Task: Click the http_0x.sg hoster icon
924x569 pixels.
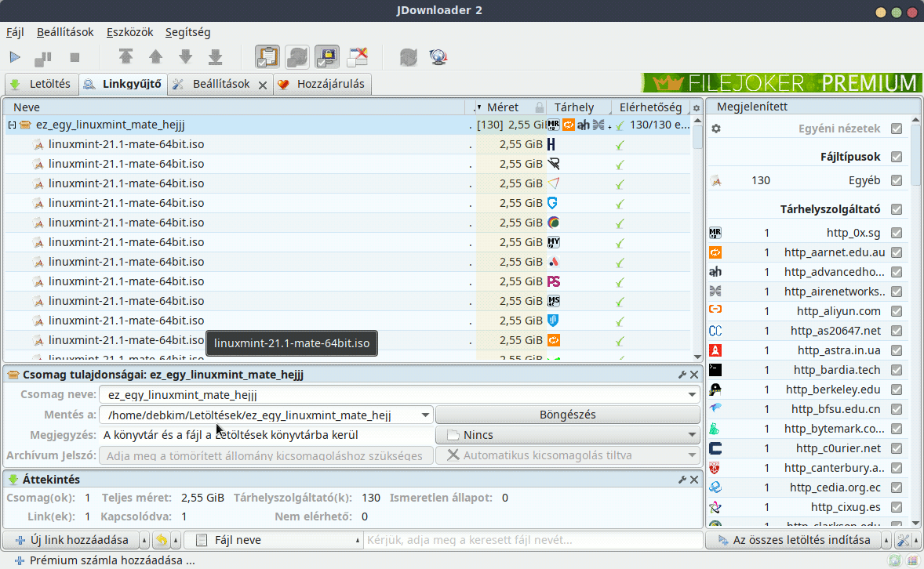Action: point(715,233)
